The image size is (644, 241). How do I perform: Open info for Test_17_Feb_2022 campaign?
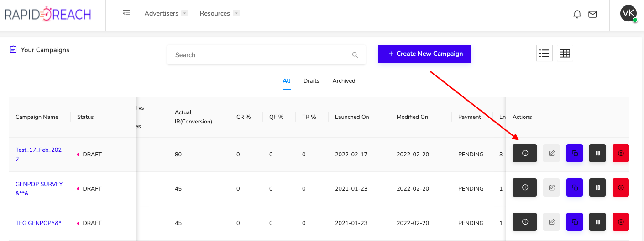point(524,153)
